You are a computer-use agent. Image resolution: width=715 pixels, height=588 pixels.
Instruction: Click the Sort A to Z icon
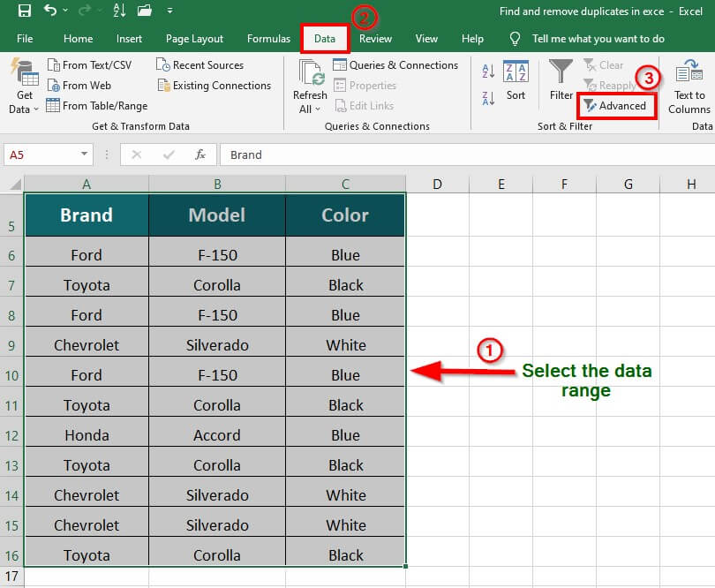tap(488, 72)
